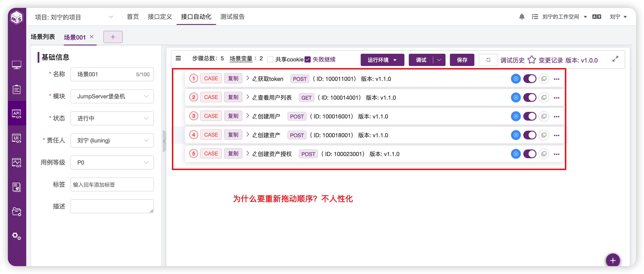This screenshot has width=644, height=274.
Task: Uncheck the 失败继续 checkbox
Action: pos(308,59)
